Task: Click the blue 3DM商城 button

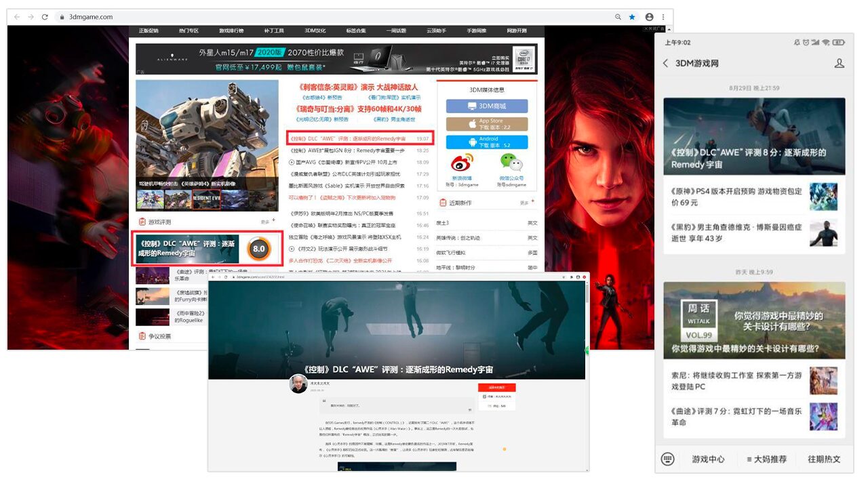Action: (x=486, y=106)
